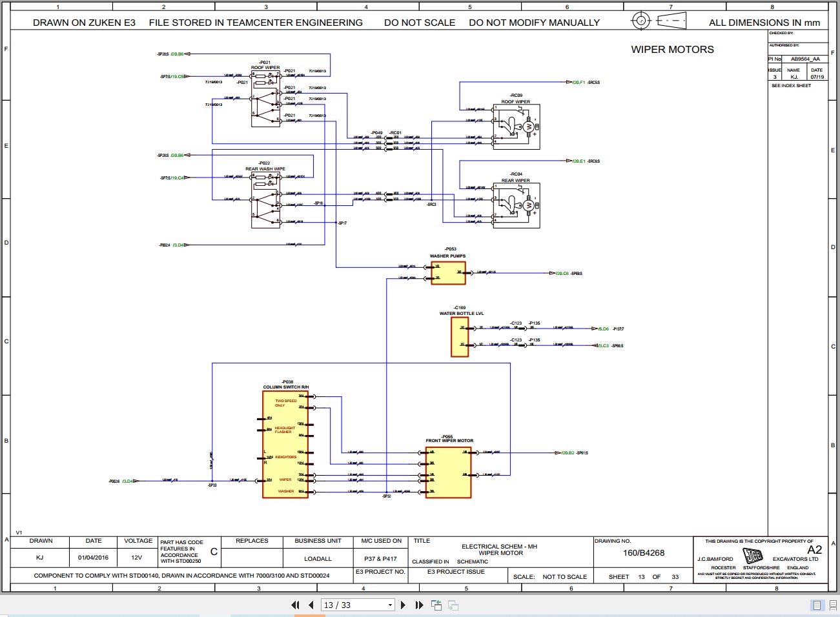Go to the previous page

(x=311, y=605)
